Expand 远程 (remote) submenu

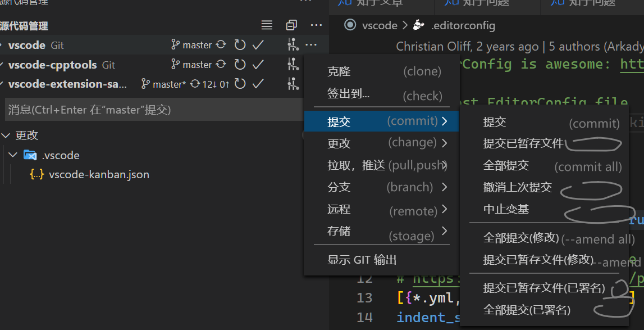point(382,210)
